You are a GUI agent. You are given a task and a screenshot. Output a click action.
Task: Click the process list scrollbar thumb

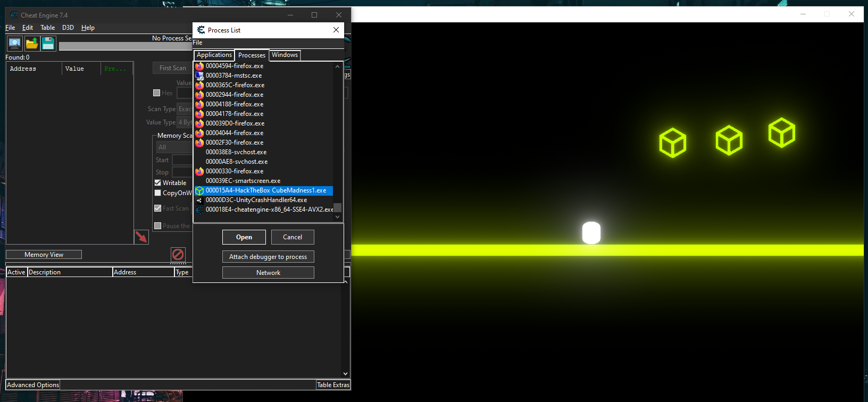pyautogui.click(x=337, y=207)
